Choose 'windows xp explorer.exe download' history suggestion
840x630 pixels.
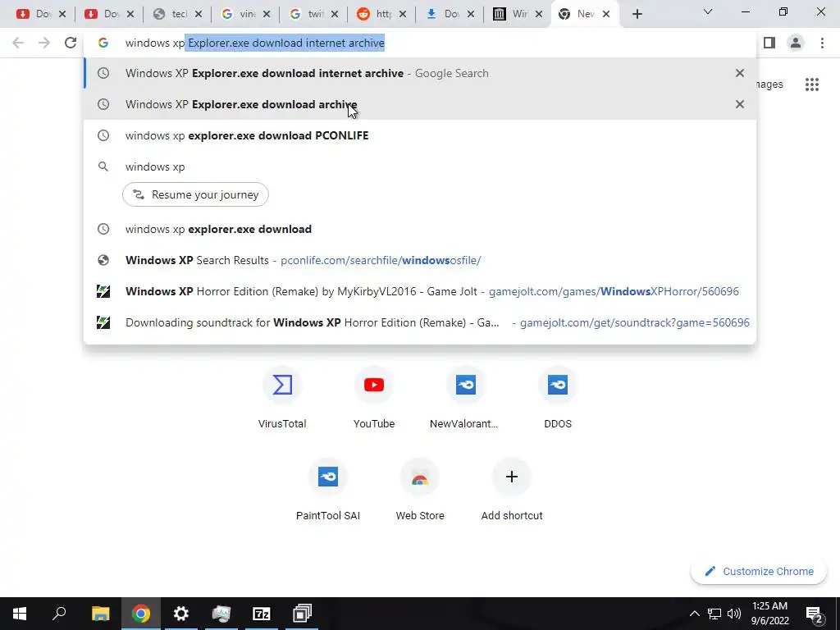[419, 229]
